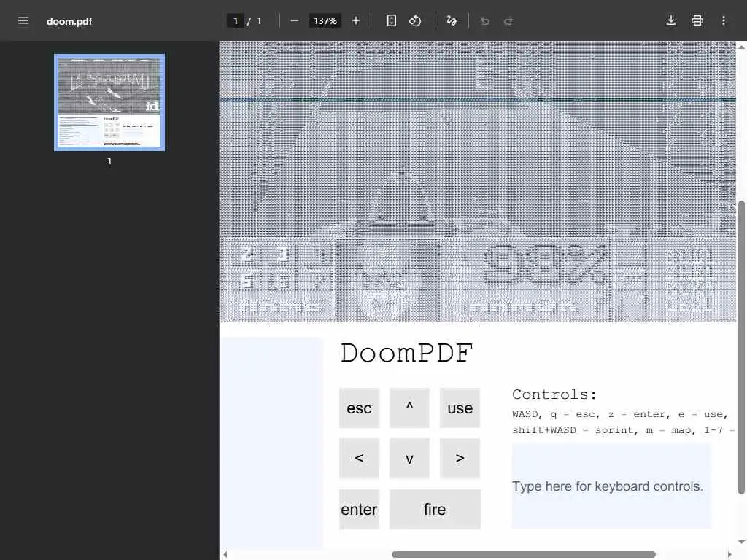The height and width of the screenshot is (560, 747).
Task: Toggle the sidebar menu icon
Action: coord(23,21)
